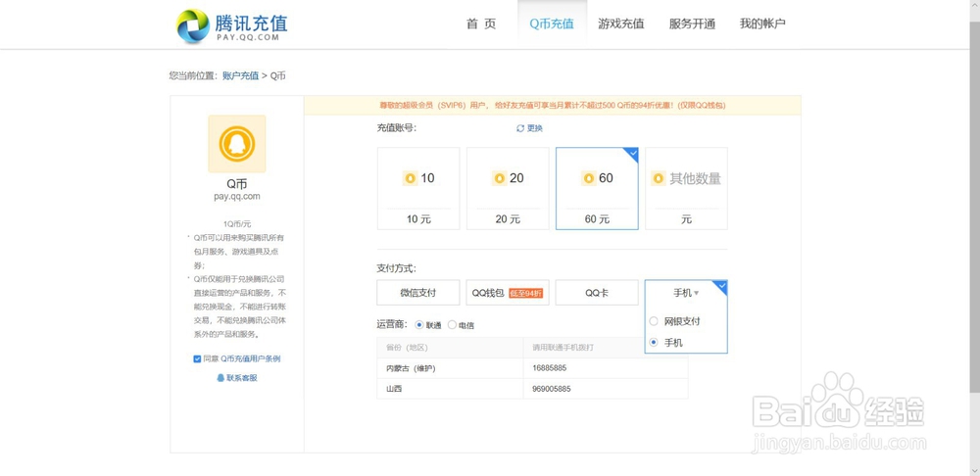Click the coin icon in the 10 Q币 card
980x476 pixels.
[410, 178]
